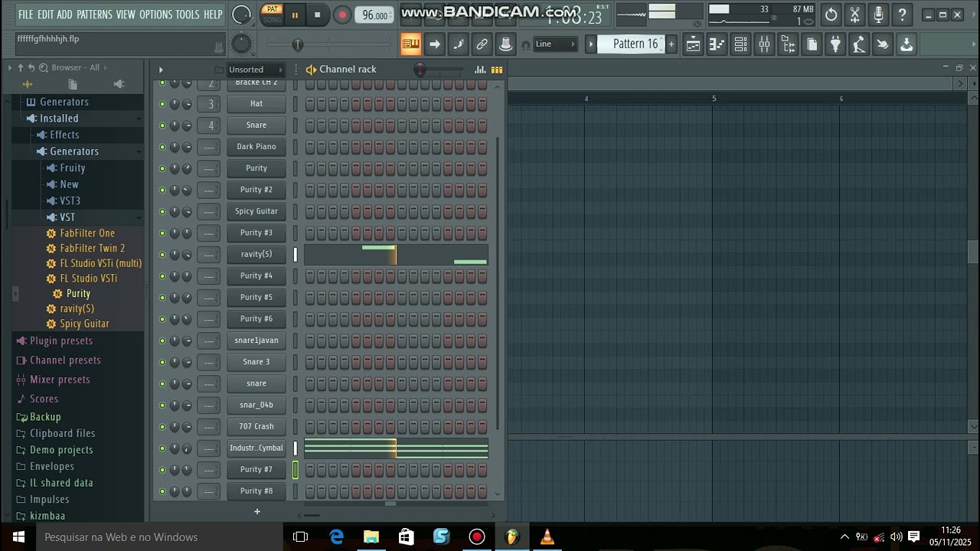This screenshot has width=980, height=551.
Task: Click the step editing arrow icon
Action: coord(434,44)
